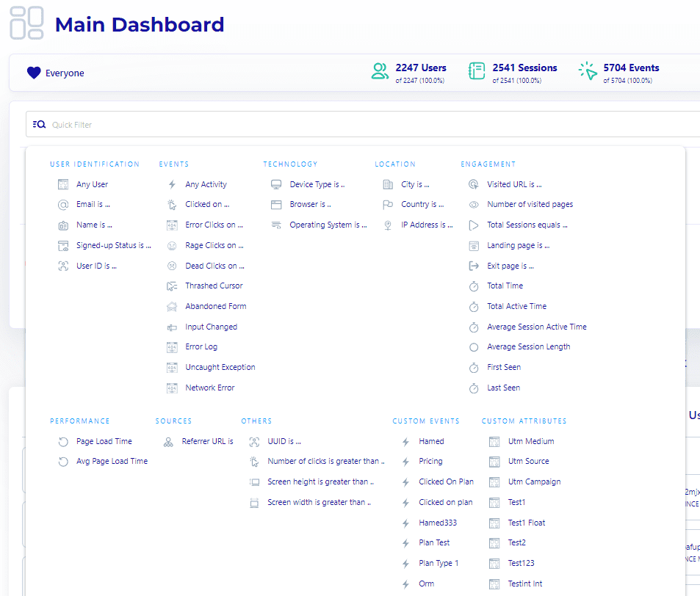
Task: Select the Country is filter
Action: [422, 205]
